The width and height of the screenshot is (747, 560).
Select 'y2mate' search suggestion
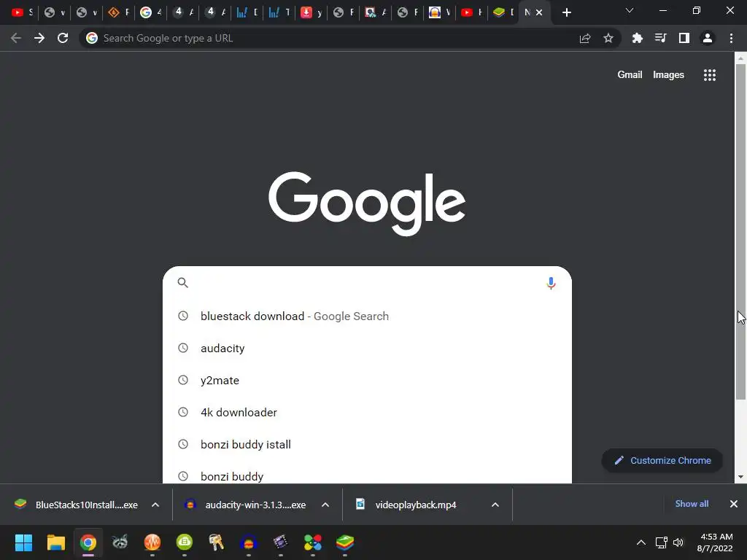coord(367,380)
